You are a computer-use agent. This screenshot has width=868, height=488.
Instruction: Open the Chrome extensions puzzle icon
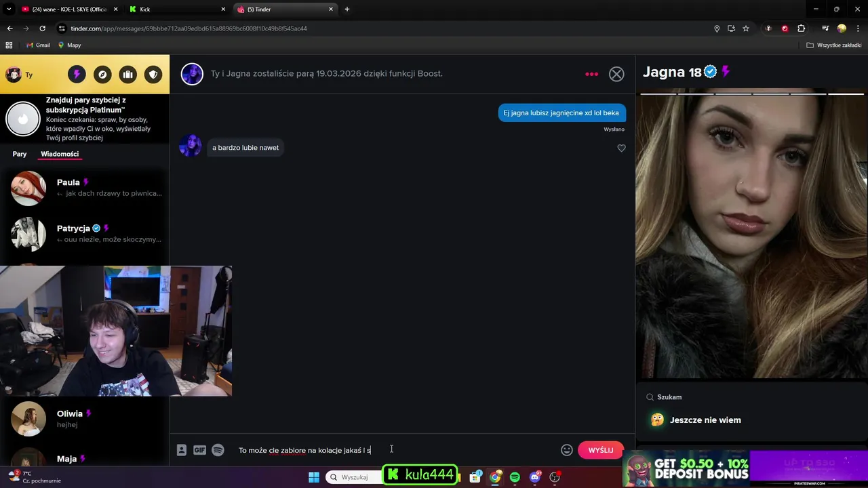click(802, 28)
